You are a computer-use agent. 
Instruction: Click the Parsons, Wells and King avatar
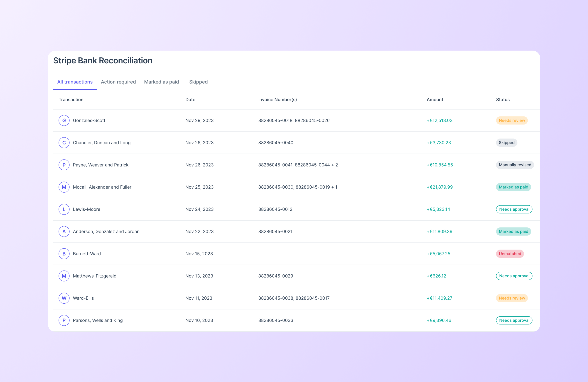[64, 320]
